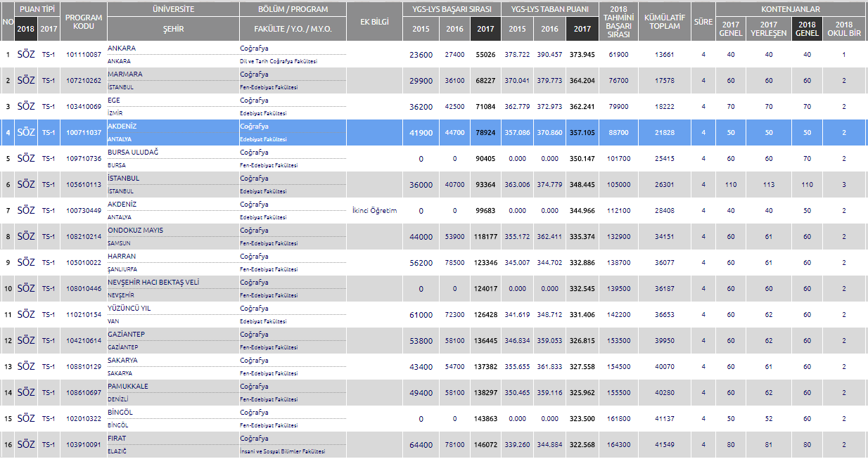Sort by 2018 TAHMİNİ BAŞARI SIRASI header
This screenshot has width=868, height=459.
coord(618,22)
